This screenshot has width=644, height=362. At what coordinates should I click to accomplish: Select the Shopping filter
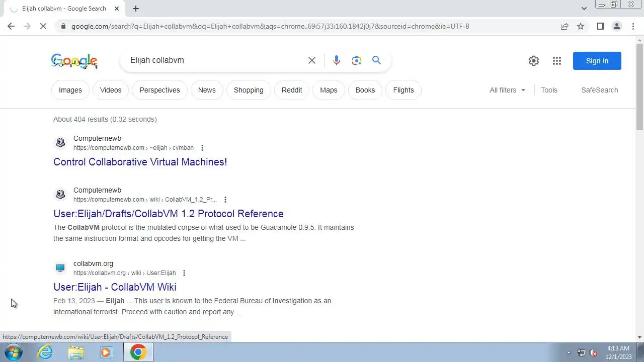pyautogui.click(x=249, y=90)
